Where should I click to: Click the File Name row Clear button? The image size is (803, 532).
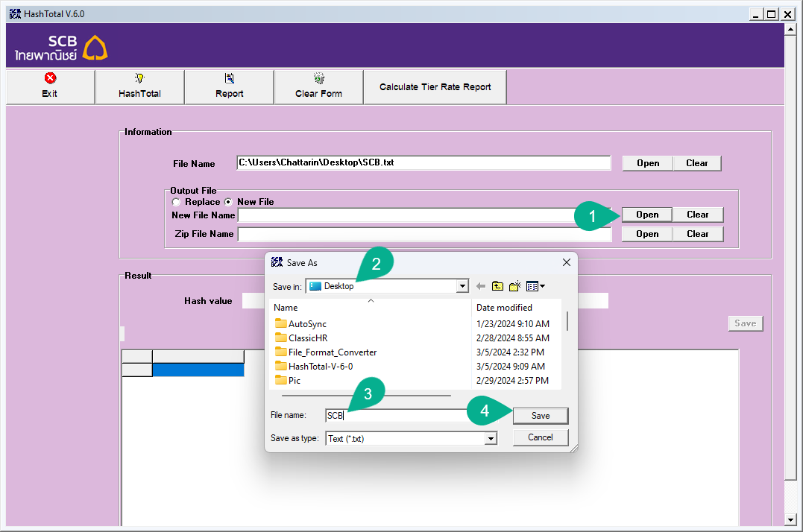(x=697, y=163)
